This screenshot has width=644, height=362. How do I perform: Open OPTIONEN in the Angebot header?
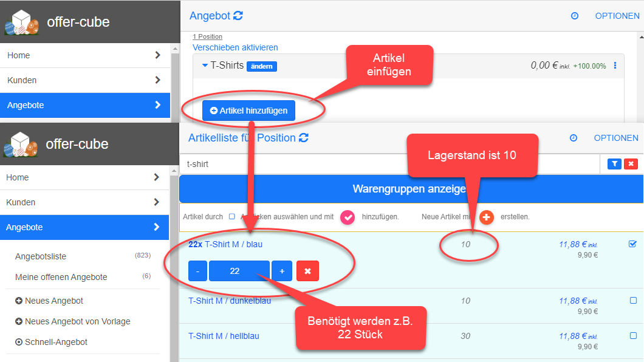pyautogui.click(x=617, y=16)
